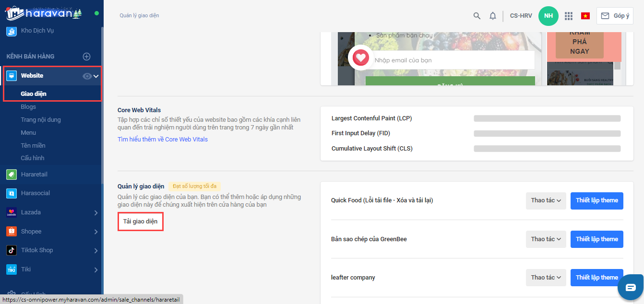Click Thiết lập theme for GreenBee copy

pos(597,239)
